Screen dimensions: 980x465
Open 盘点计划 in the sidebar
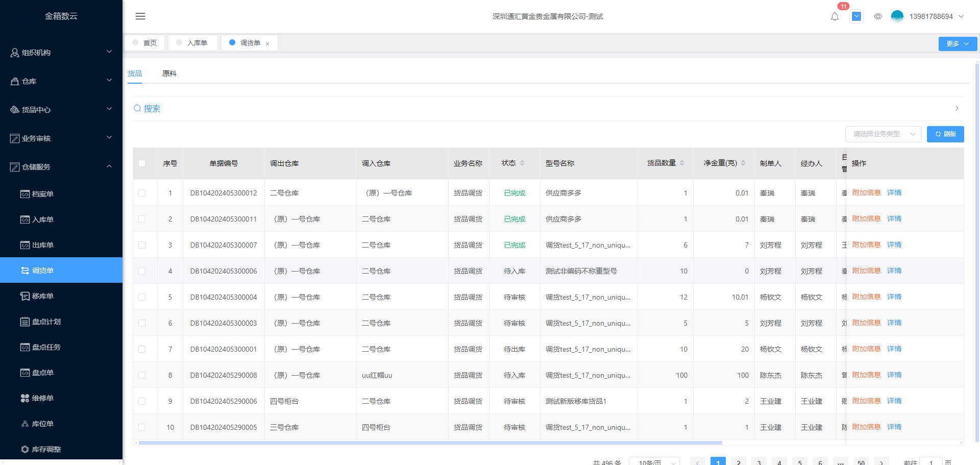(x=61, y=322)
